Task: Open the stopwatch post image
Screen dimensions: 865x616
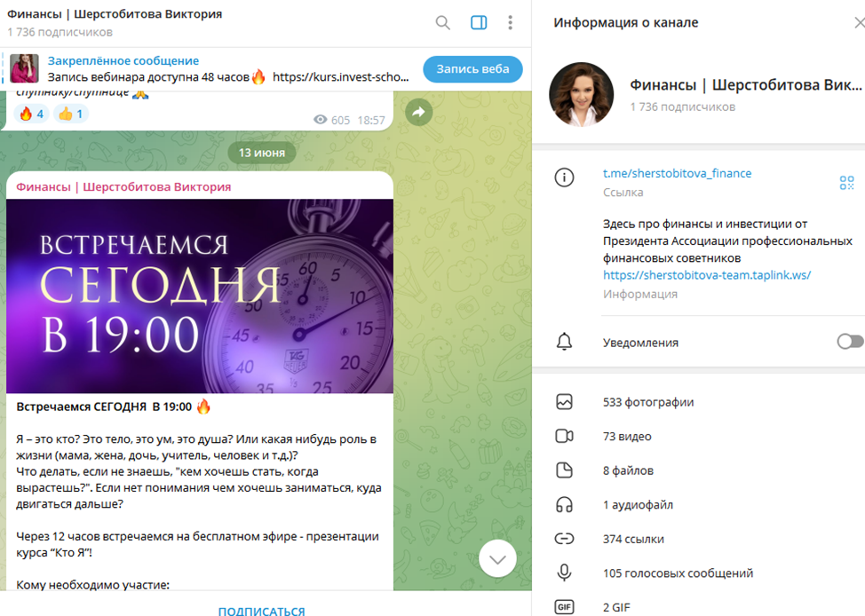Action: click(x=200, y=296)
